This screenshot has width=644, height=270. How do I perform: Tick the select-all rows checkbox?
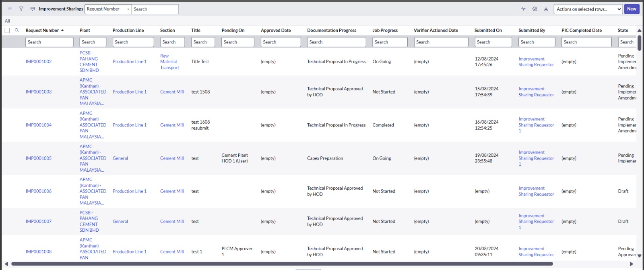tap(7, 30)
